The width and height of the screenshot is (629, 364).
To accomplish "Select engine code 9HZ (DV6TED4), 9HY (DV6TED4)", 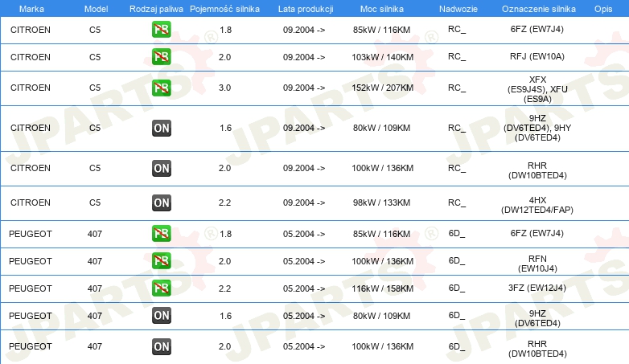I will tap(537, 128).
